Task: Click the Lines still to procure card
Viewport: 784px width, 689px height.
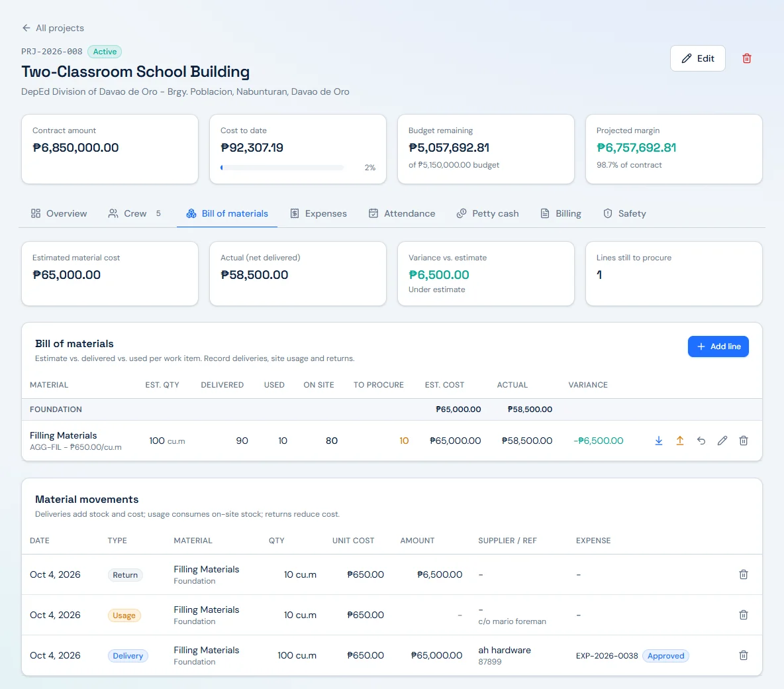Action: [x=673, y=274]
